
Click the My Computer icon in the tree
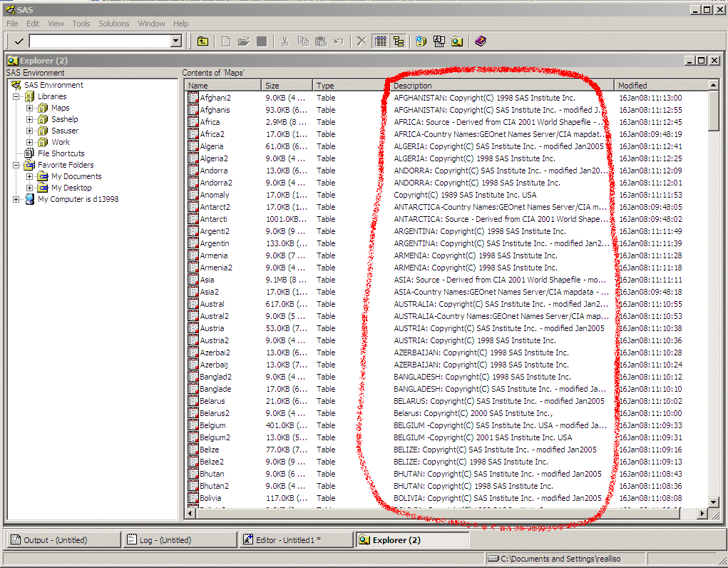(30, 199)
